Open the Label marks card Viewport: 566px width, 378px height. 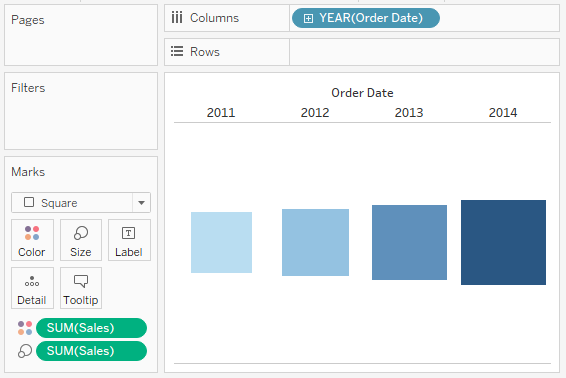pos(129,240)
